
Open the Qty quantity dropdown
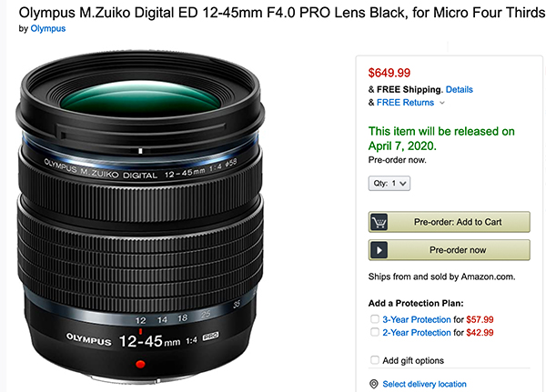[389, 183]
